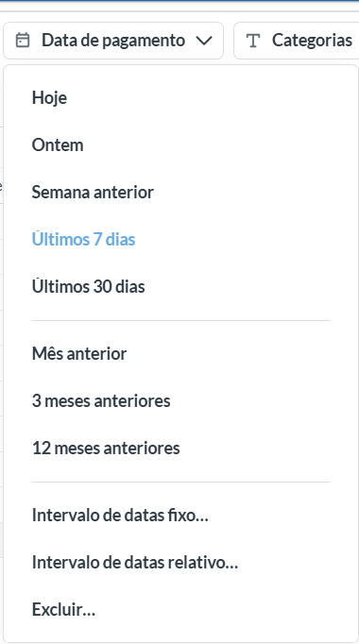Click the T text icon beside Categorias

(x=253, y=41)
